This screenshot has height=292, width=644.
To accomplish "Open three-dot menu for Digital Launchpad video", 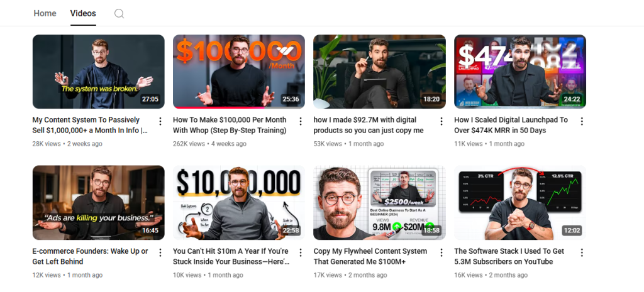I will [x=582, y=121].
